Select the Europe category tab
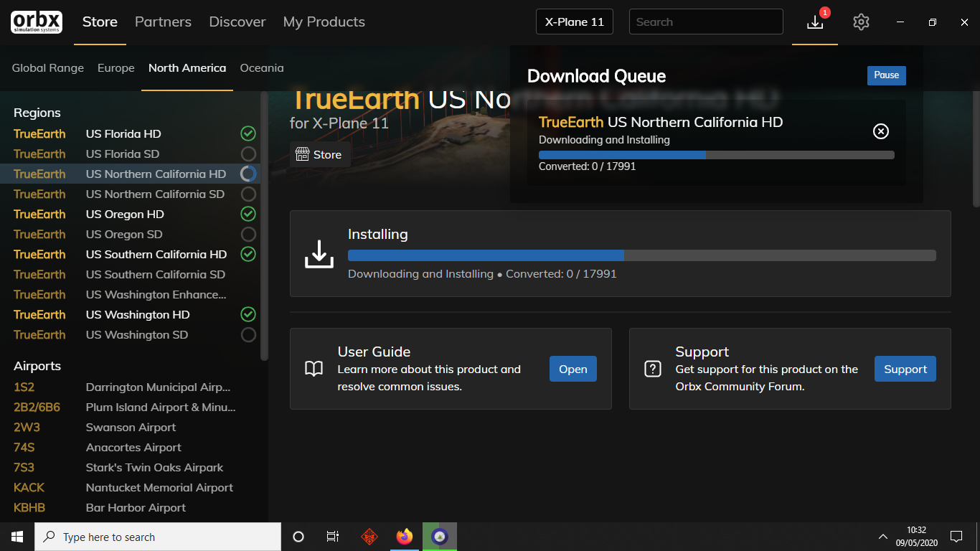Screen dimensions: 980x551 (116, 68)
